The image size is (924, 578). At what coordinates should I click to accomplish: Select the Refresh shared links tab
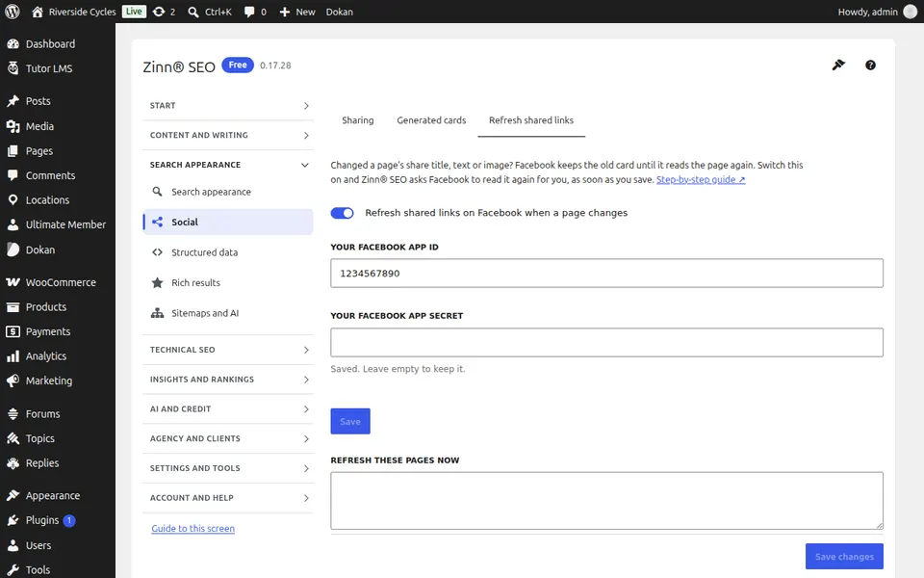531,120
